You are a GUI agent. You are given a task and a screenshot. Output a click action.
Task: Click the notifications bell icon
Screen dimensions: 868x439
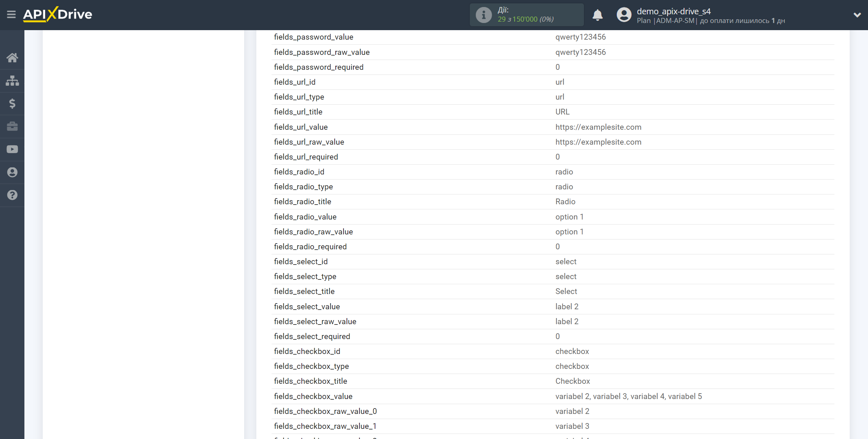pyautogui.click(x=597, y=15)
